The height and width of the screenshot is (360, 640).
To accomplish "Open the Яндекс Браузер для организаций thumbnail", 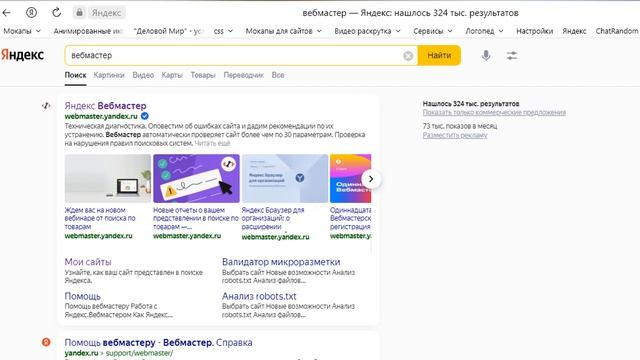I will [x=285, y=178].
